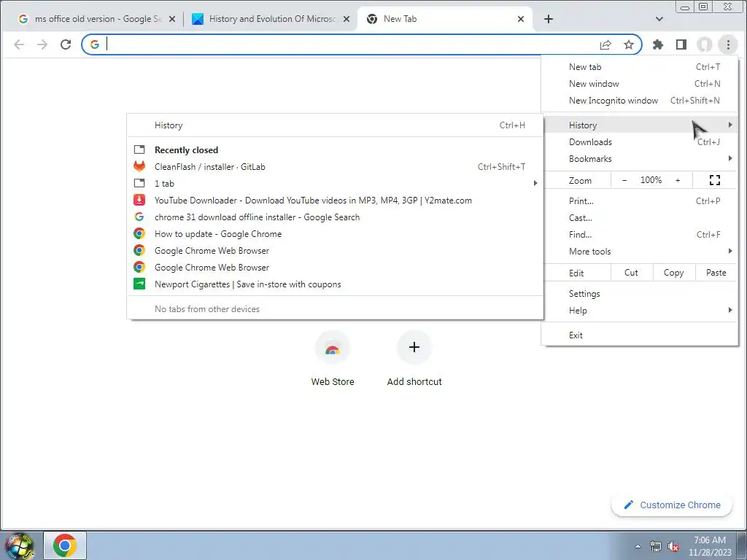Open the Web Store shortcut
Viewport: 747px width, 560px height.
[x=333, y=359]
